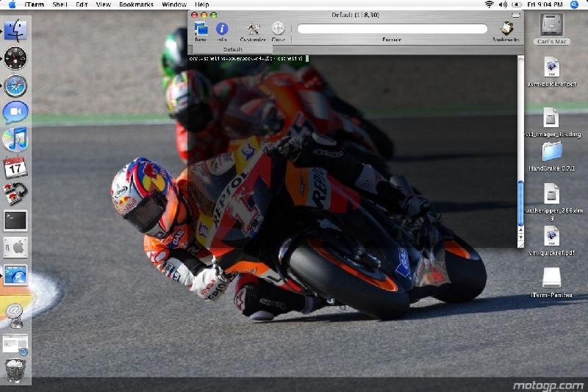Select the Default session tab
This screenshot has width=588, height=392.
click(232, 49)
